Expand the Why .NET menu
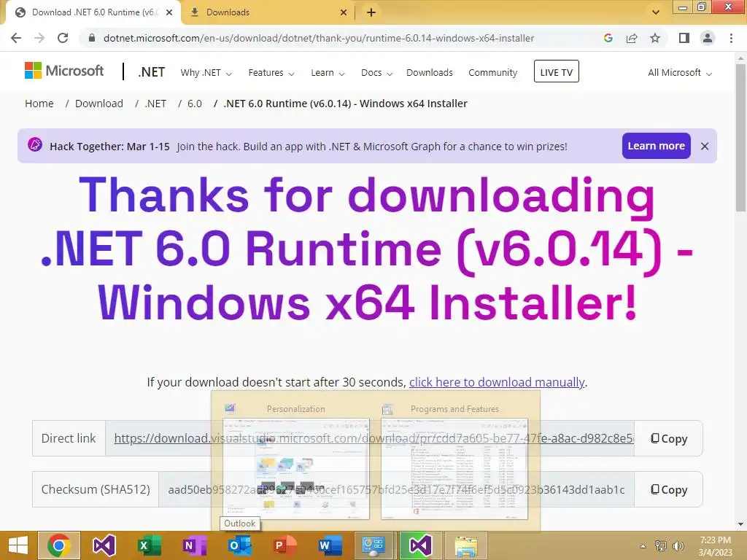 point(206,73)
